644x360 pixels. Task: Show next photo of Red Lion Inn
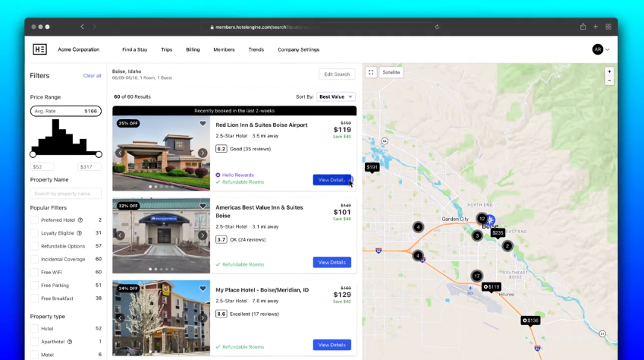[203, 153]
